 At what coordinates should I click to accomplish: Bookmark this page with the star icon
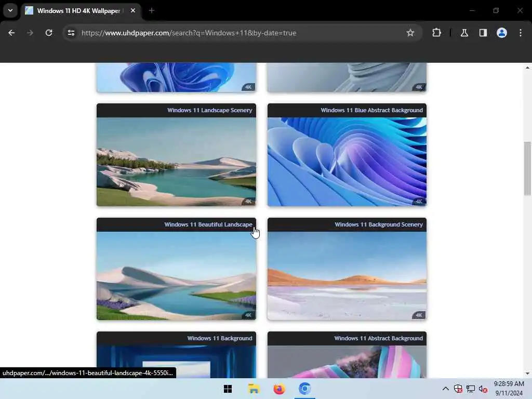point(410,33)
